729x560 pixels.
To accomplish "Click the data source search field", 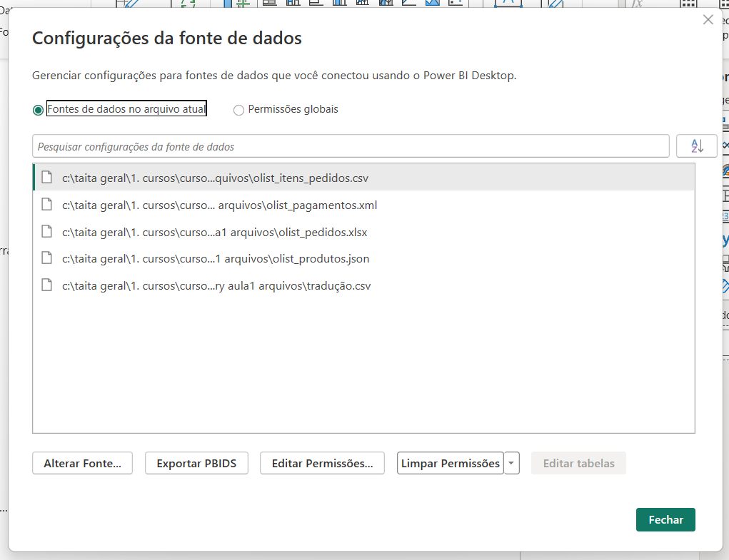I will point(351,146).
